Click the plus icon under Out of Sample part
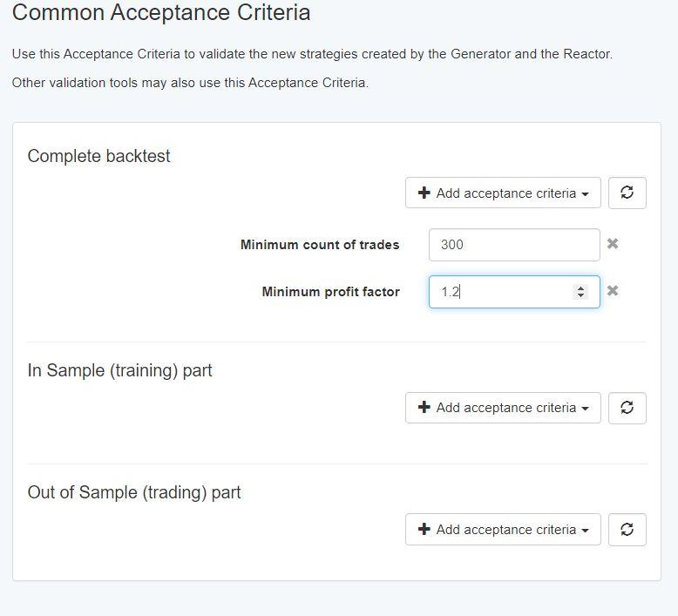The height and width of the screenshot is (616, 678). coord(424,529)
